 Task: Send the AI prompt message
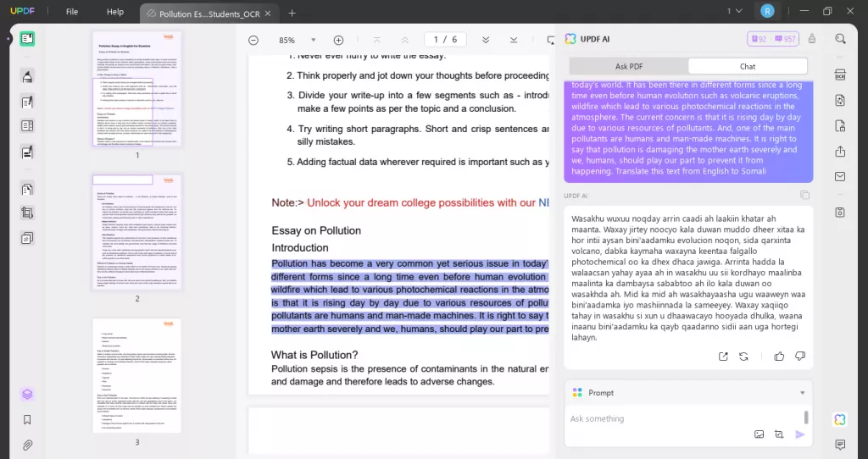[x=800, y=434]
